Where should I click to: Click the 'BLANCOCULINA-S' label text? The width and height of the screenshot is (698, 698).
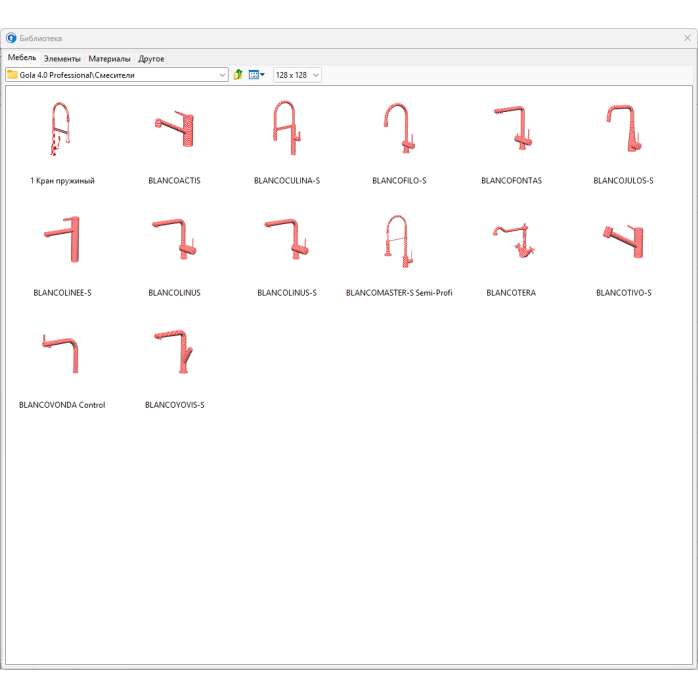coord(287,180)
